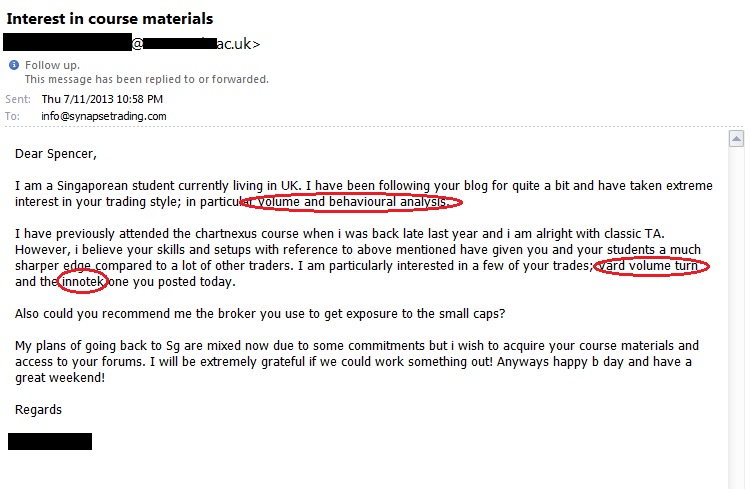Image resolution: width=750 pixels, height=489 pixels.
Task: Click the scroll-up arrow of the message scrollbar
Action: click(x=737, y=137)
